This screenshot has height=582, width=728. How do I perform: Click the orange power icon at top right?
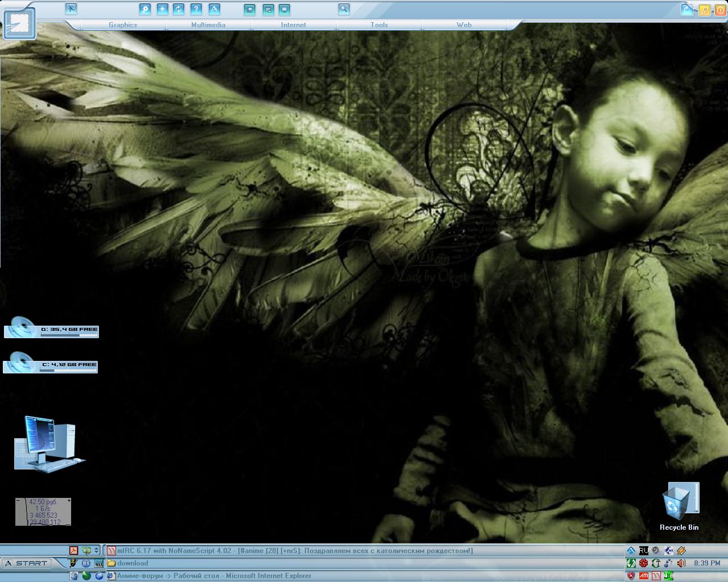(720, 10)
